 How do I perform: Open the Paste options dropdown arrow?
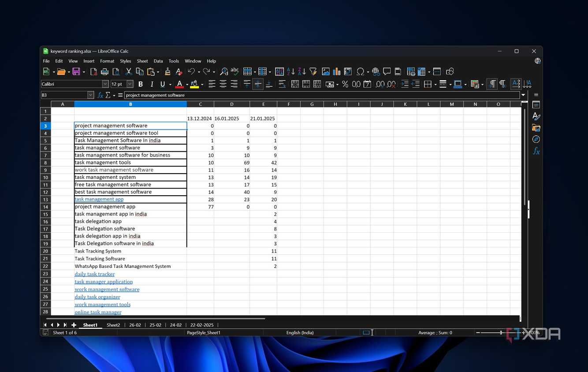coord(158,72)
